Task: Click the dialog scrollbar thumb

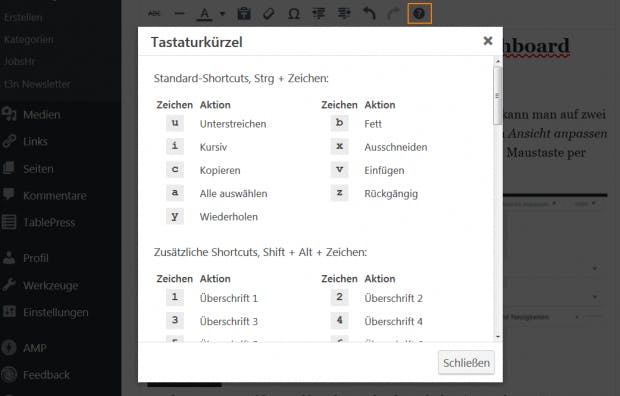Action: [498, 96]
